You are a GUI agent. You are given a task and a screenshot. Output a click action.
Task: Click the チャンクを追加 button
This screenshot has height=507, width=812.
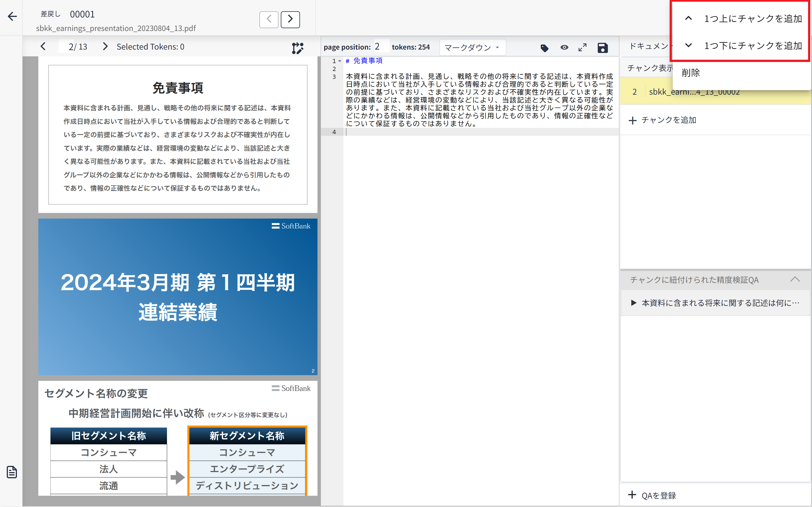click(662, 120)
